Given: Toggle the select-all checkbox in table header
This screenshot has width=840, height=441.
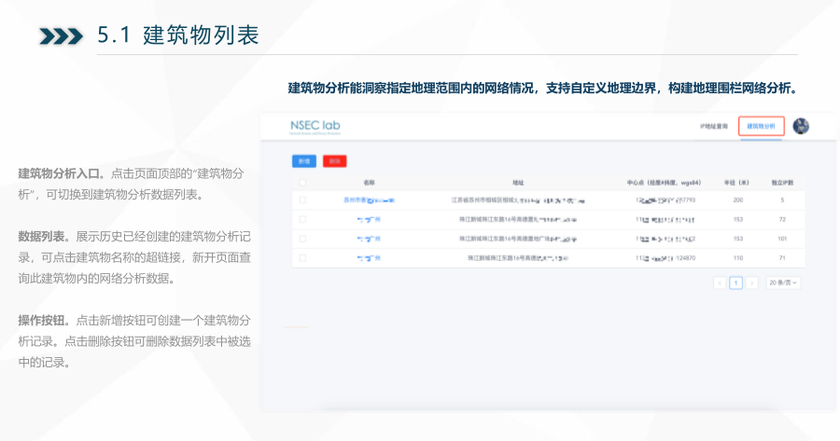Looking at the screenshot, I should click(303, 183).
